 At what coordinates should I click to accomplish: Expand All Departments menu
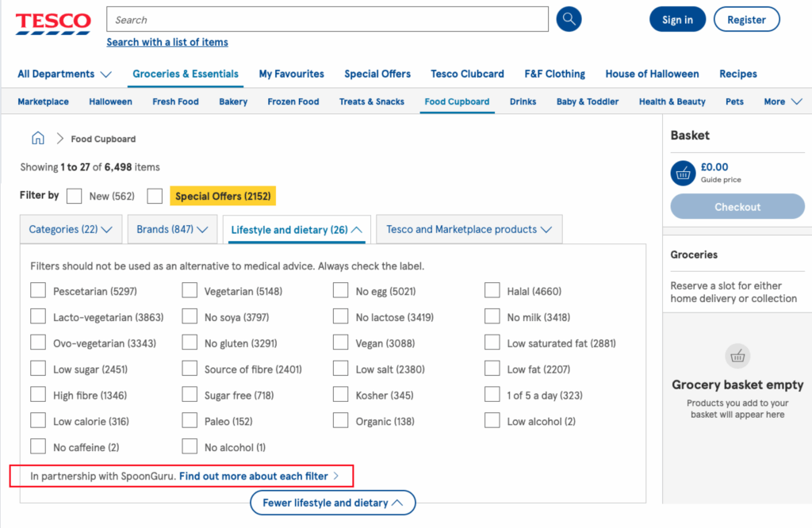coord(64,74)
